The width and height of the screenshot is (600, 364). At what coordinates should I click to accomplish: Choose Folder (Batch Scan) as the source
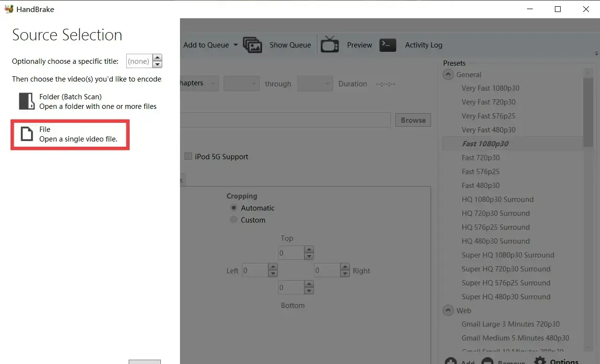pos(88,101)
